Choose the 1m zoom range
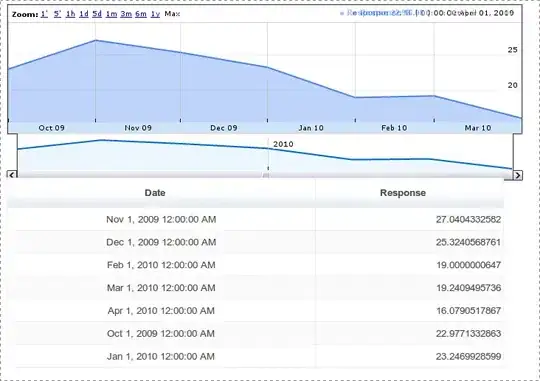 111,14
